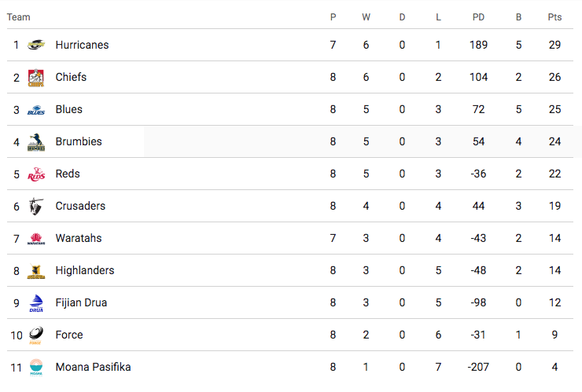Open the Chiefs team name link
Viewport: 582px width, 392px height.
click(x=71, y=77)
